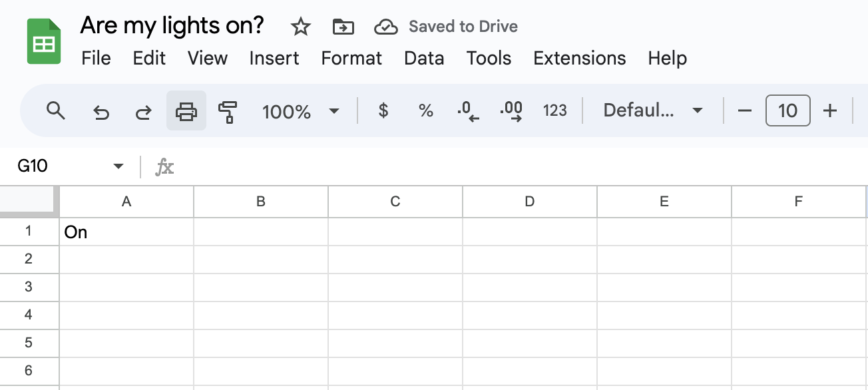This screenshot has height=390, width=868.
Task: Apply percent format
Action: tap(426, 111)
